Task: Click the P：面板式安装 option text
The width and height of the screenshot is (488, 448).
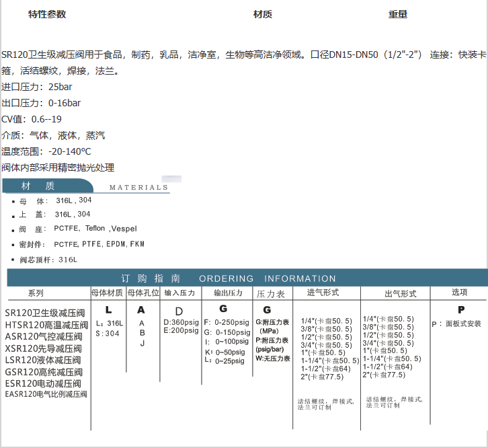Action: coord(456,324)
